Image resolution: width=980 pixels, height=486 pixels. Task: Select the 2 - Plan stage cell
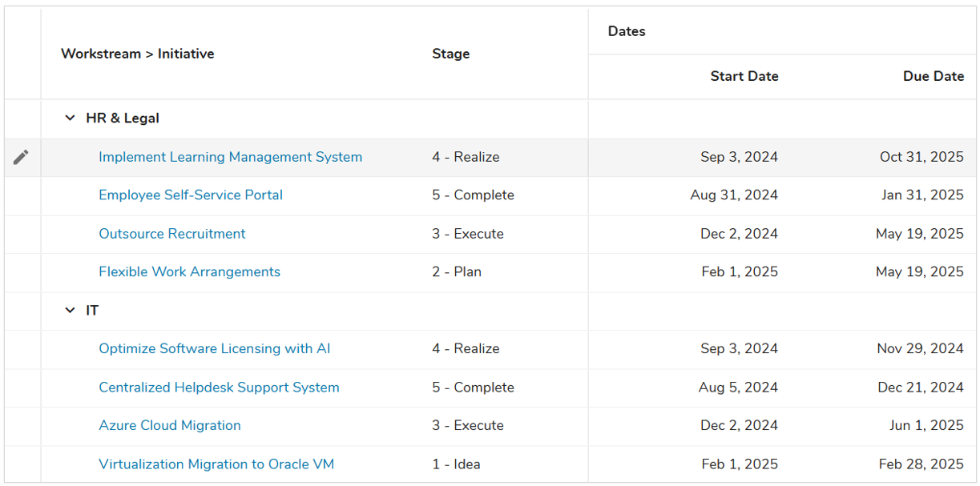click(457, 272)
